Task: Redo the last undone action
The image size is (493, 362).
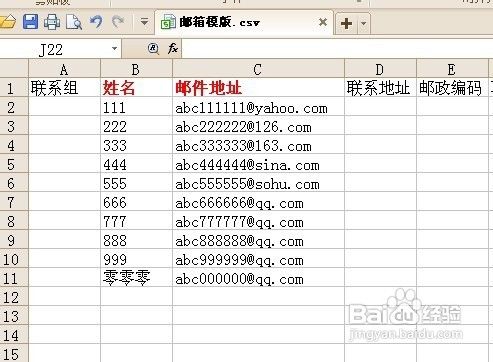Action: pos(118,22)
